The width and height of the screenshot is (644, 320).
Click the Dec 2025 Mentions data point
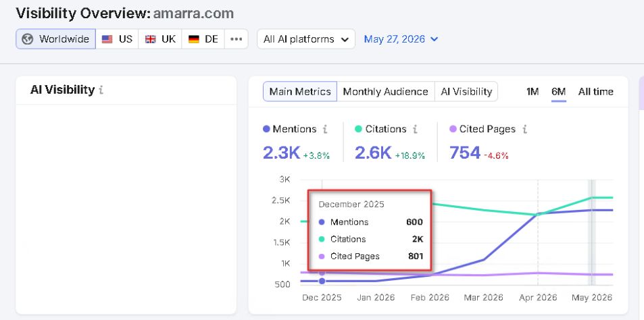(x=322, y=281)
